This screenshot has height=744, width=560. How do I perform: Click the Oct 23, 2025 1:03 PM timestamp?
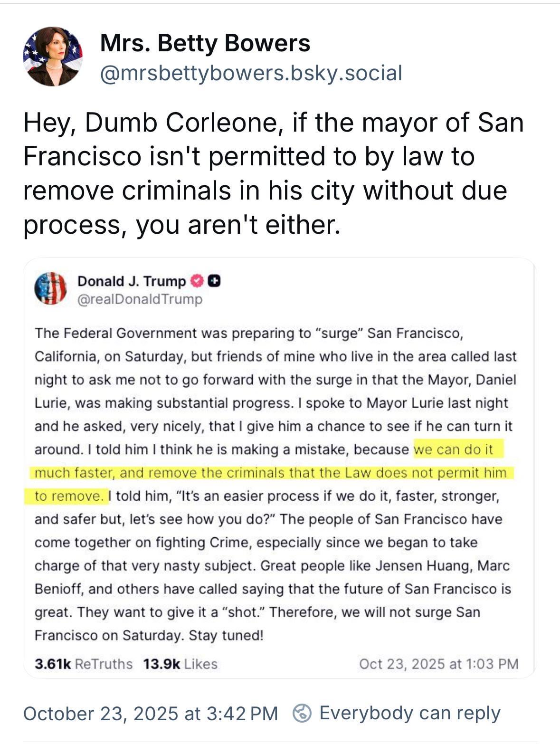[438, 664]
